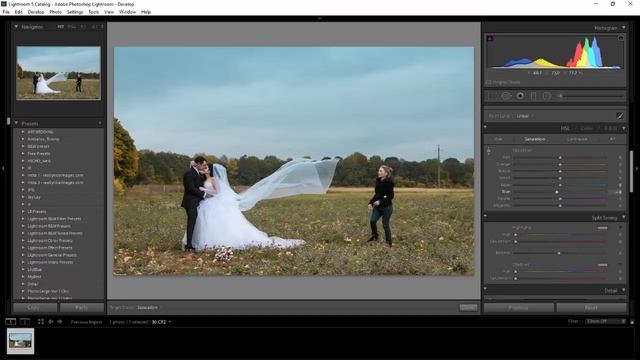640x360 pixels.
Task: Open the Window menu
Action: 127,12
